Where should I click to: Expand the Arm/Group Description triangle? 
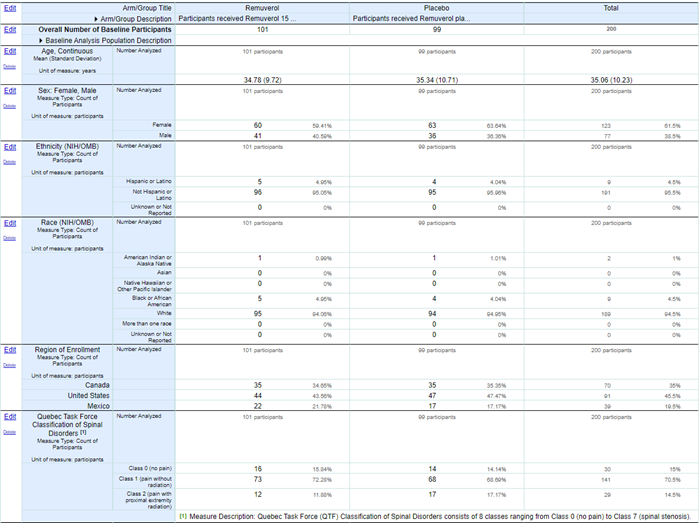click(95, 19)
